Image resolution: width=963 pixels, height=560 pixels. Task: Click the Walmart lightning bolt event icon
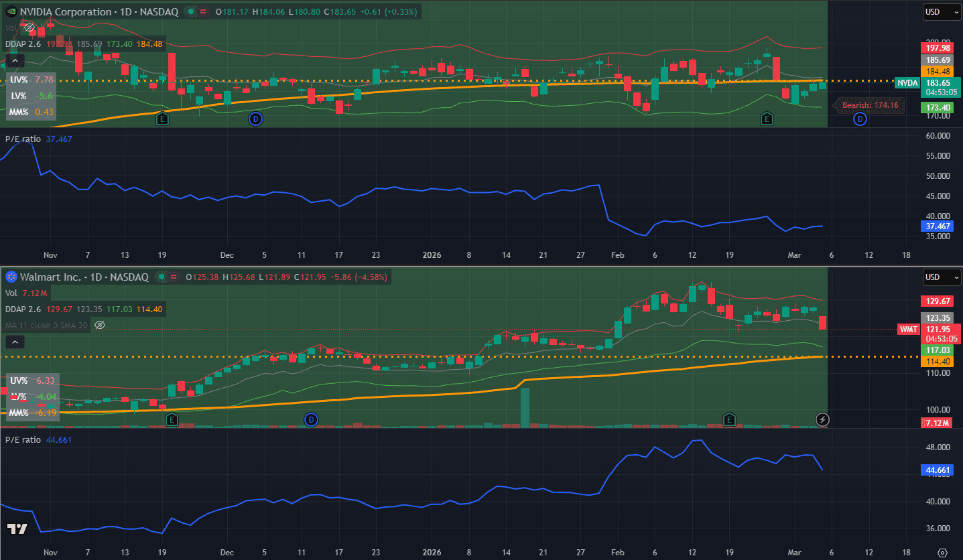tap(823, 419)
